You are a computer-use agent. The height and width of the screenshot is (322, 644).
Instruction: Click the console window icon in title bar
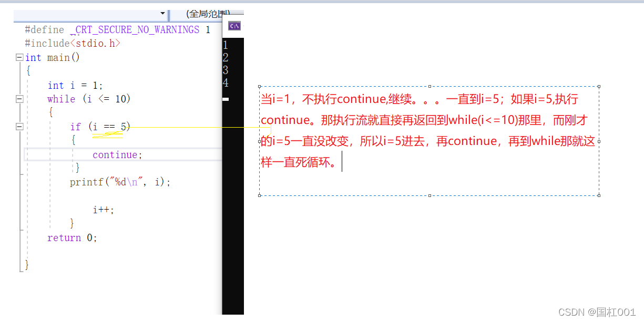(x=234, y=26)
